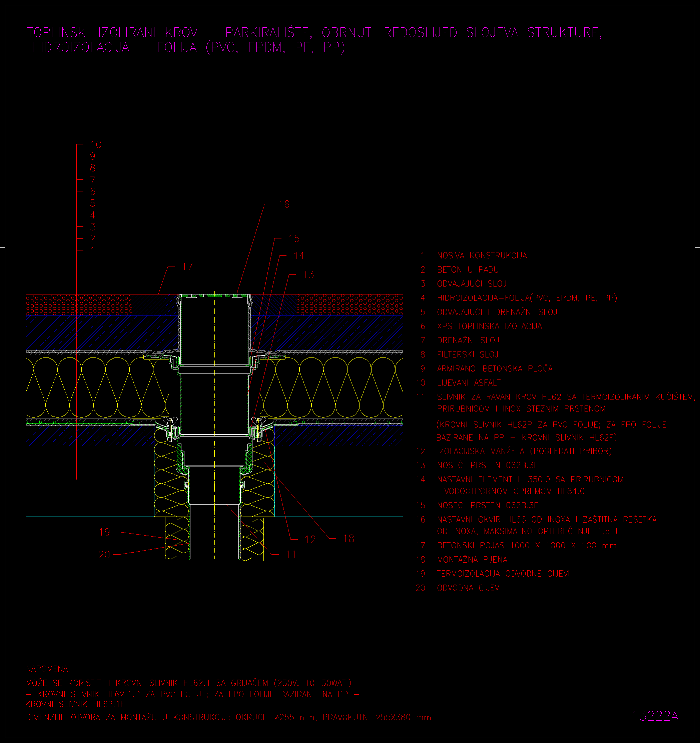The image size is (700, 743).
Task: Select callout label '17' in the section drawing
Action: pos(188,266)
